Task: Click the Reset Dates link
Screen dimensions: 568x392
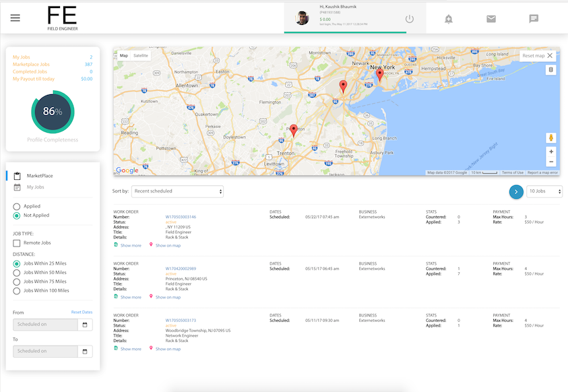Action: coord(82,312)
